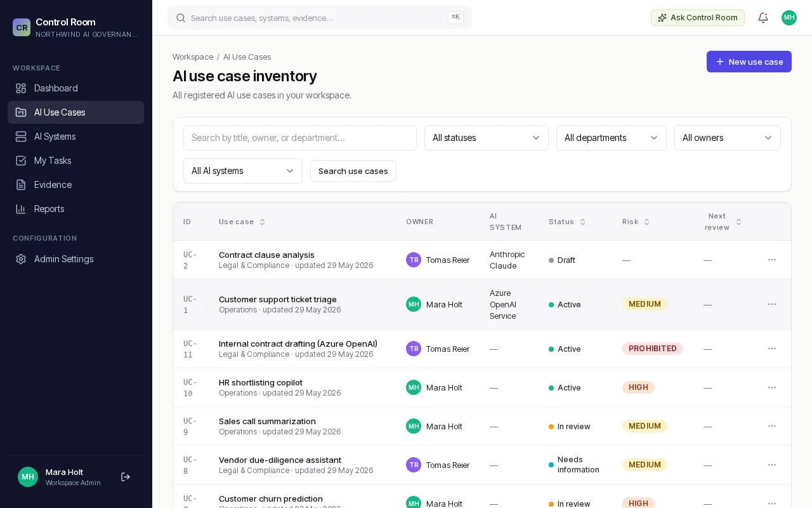Open Evidence section
Screen dimensions: 812x508
coord(76,185)
